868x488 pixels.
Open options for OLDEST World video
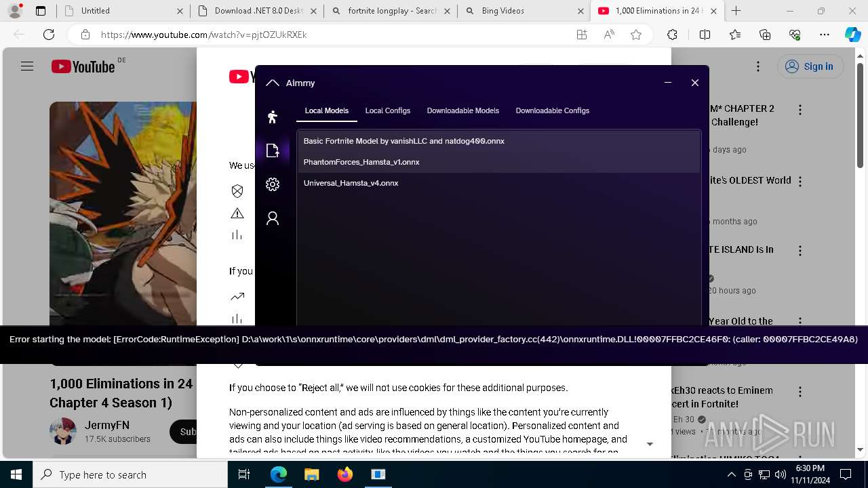coord(800,182)
